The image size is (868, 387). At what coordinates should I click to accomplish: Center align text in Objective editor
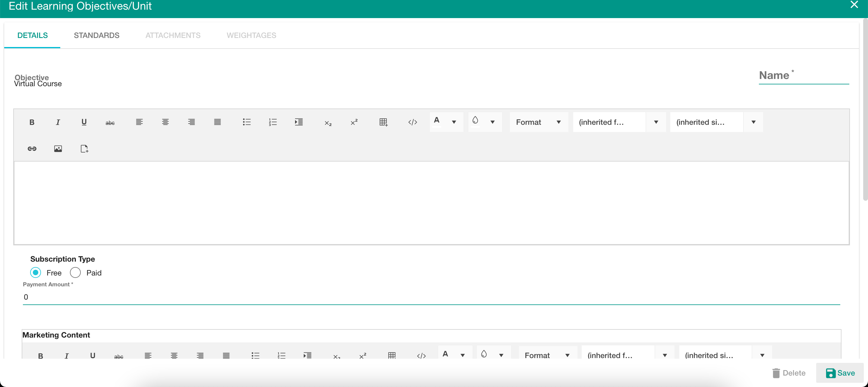coord(165,122)
